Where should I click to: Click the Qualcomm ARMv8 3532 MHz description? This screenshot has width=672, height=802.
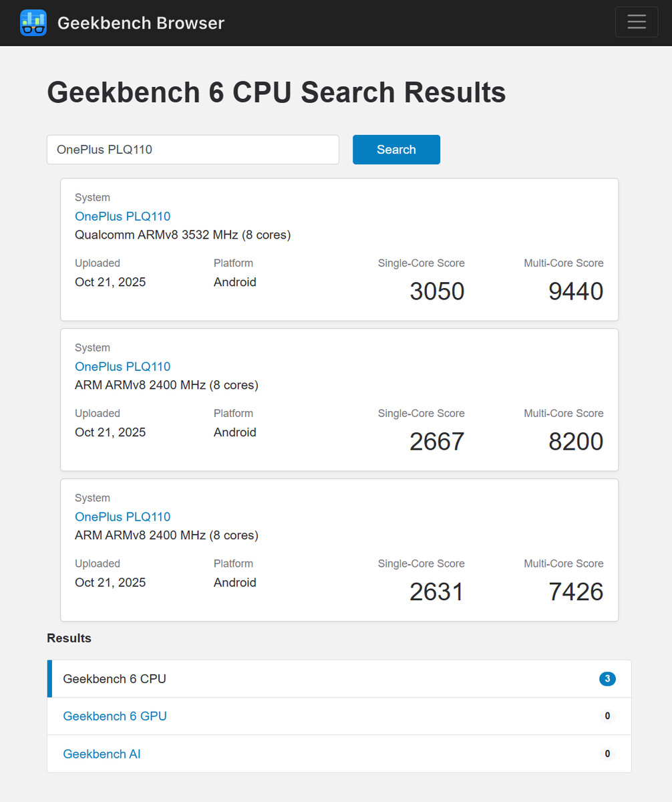(182, 235)
